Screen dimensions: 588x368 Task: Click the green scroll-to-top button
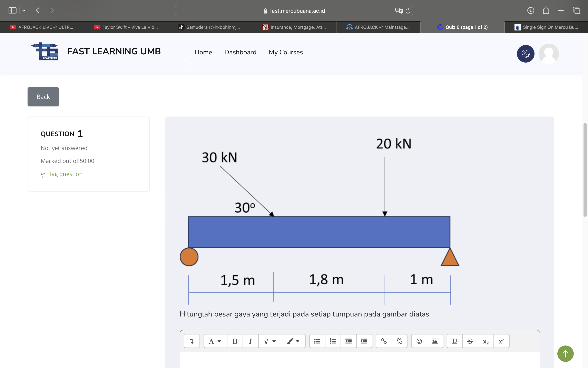pyautogui.click(x=565, y=353)
